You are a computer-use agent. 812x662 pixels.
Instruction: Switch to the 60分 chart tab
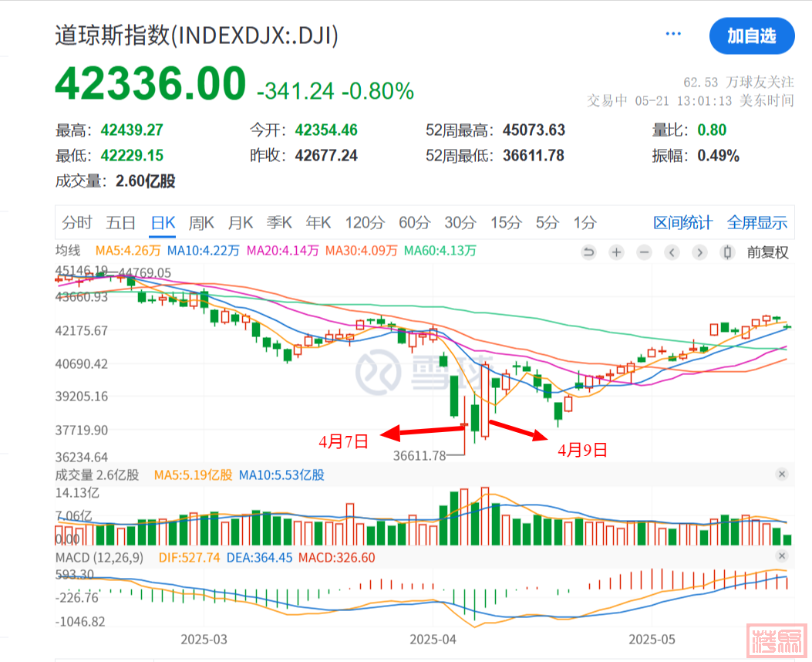(414, 223)
